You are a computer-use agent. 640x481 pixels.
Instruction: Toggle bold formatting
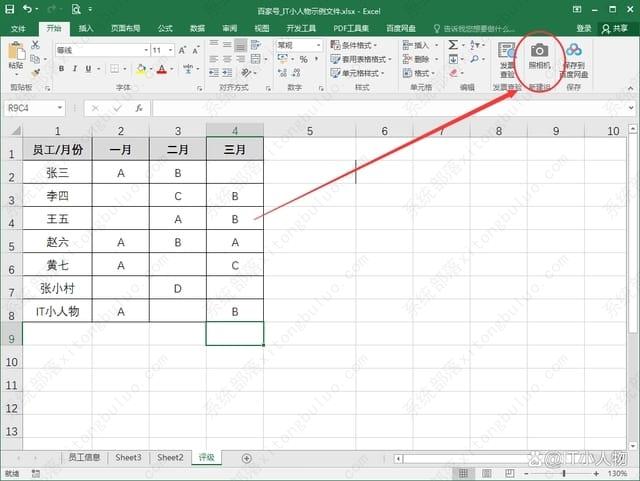pos(61,69)
